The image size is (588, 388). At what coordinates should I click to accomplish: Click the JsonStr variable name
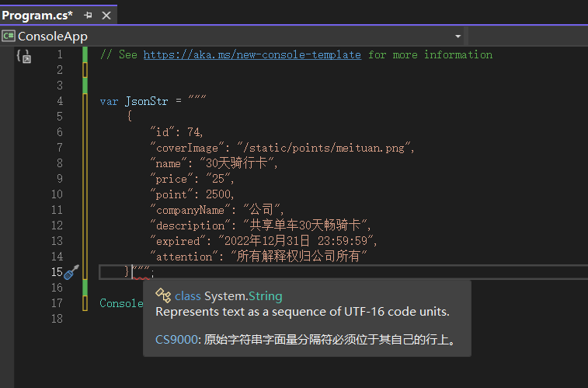point(146,101)
